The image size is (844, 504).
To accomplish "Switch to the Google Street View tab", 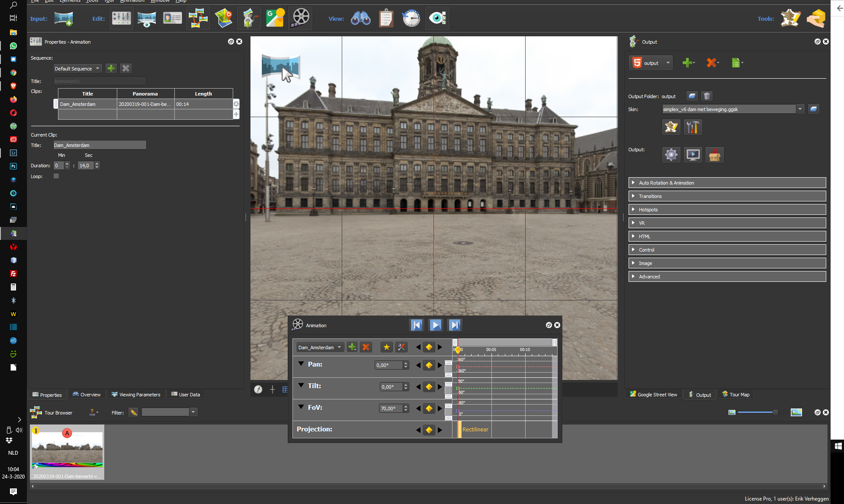I will 654,394.
